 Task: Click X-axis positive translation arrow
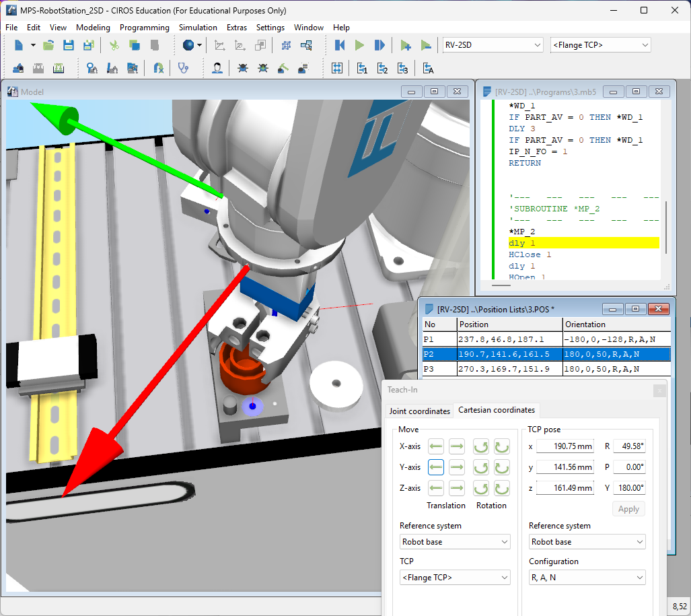pyautogui.click(x=457, y=446)
